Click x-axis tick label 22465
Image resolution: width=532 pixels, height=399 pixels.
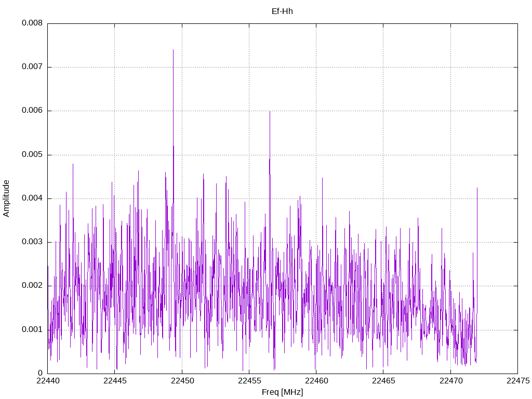click(384, 381)
